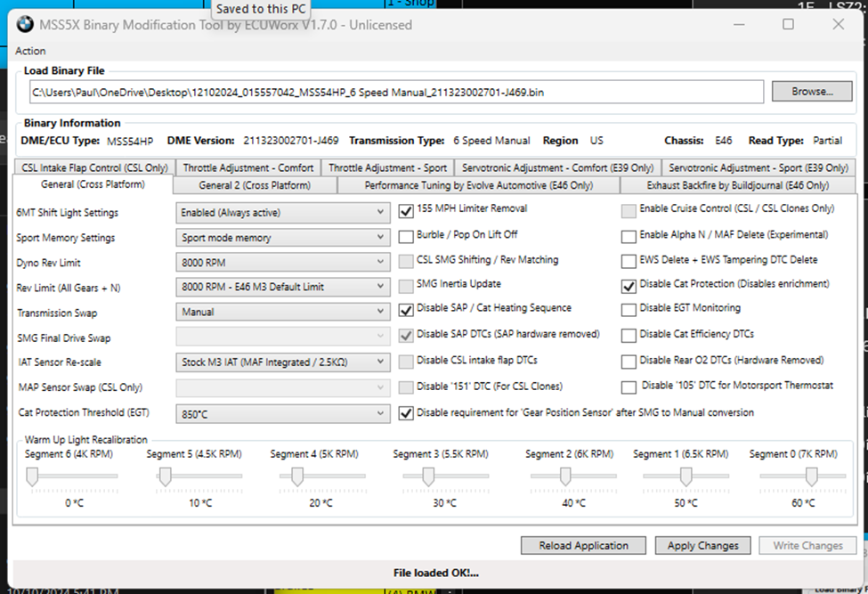Viewport: 868px width, 594px height.
Task: Open the Throttle Adjustment - Sport tab
Action: (387, 167)
